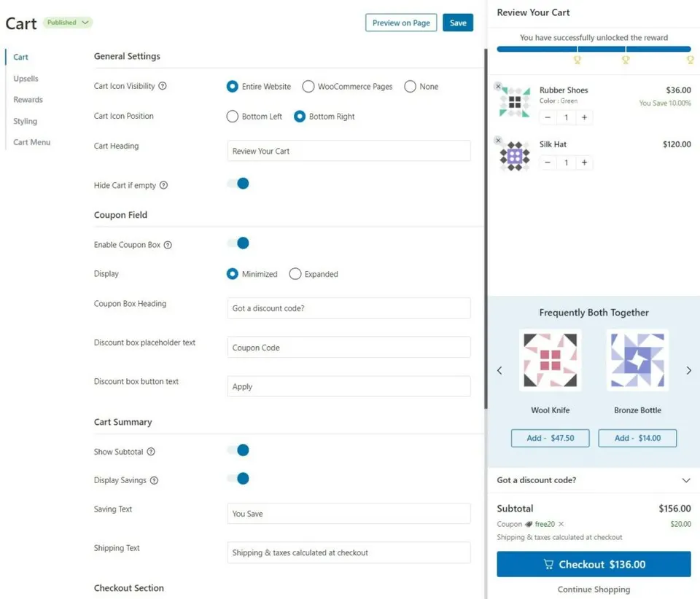Choose Bottom Right cart icon position
Image resolution: width=700 pixels, height=599 pixels.
coord(300,117)
